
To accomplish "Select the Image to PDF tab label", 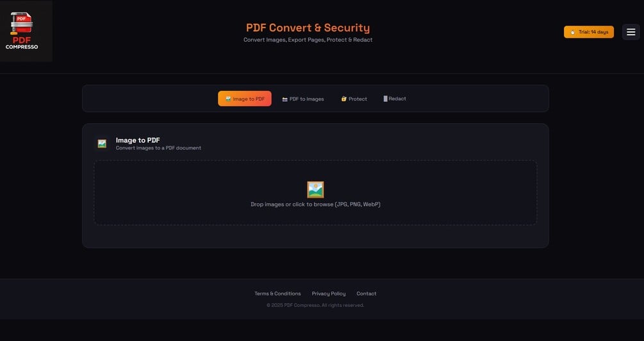I will click(x=249, y=99).
